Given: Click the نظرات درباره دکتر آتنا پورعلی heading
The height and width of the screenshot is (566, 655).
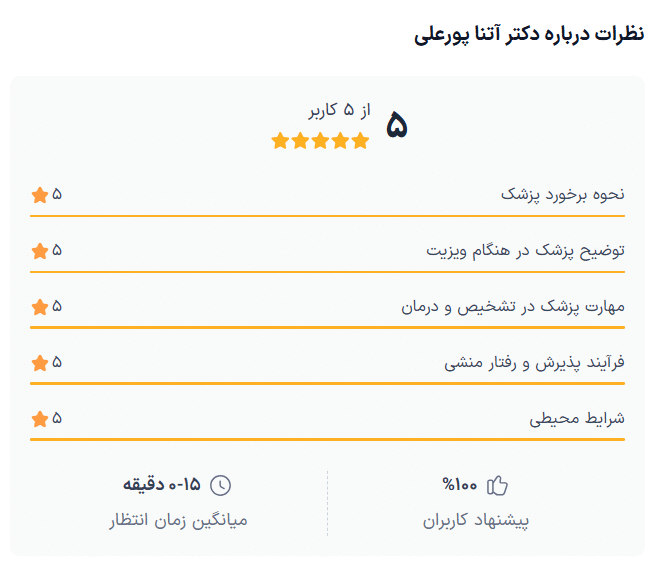Looking at the screenshot, I should point(528,35).
